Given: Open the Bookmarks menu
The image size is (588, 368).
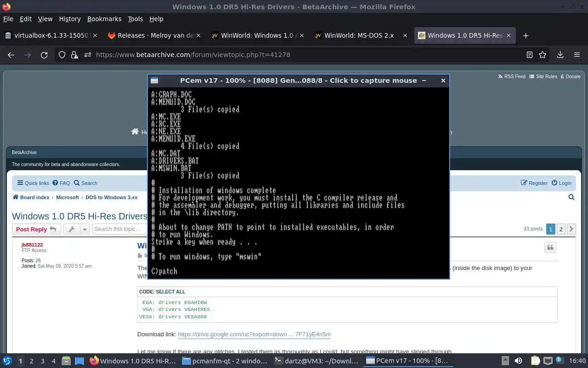Looking at the screenshot, I should 104,19.
